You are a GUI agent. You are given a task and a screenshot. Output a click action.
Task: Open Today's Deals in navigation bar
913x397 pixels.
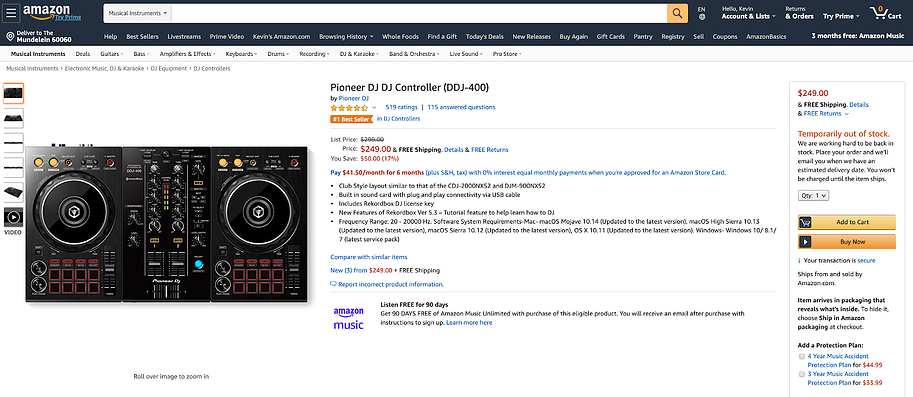[484, 37]
